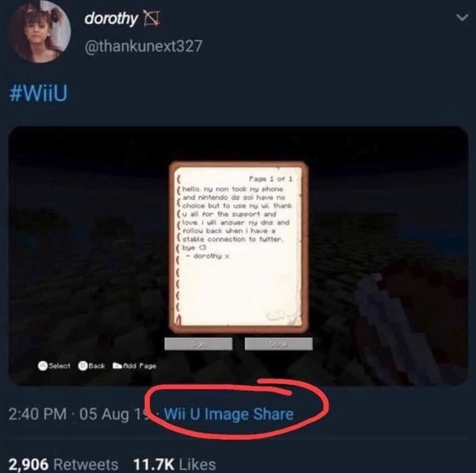Open dorothy's profile picture
The image size is (476, 473).
[x=40, y=32]
